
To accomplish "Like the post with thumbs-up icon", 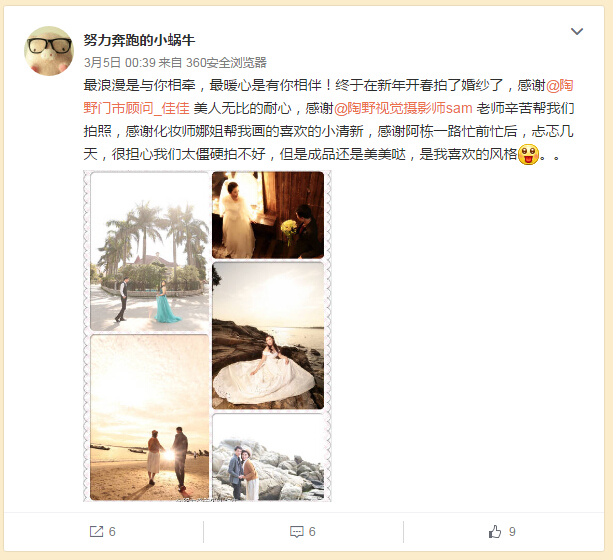I will (495, 531).
